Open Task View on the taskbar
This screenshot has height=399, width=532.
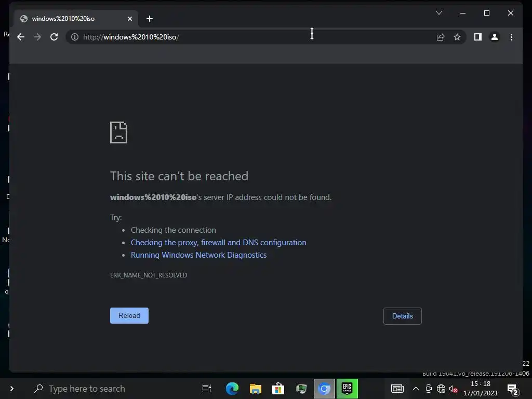pyautogui.click(x=207, y=389)
